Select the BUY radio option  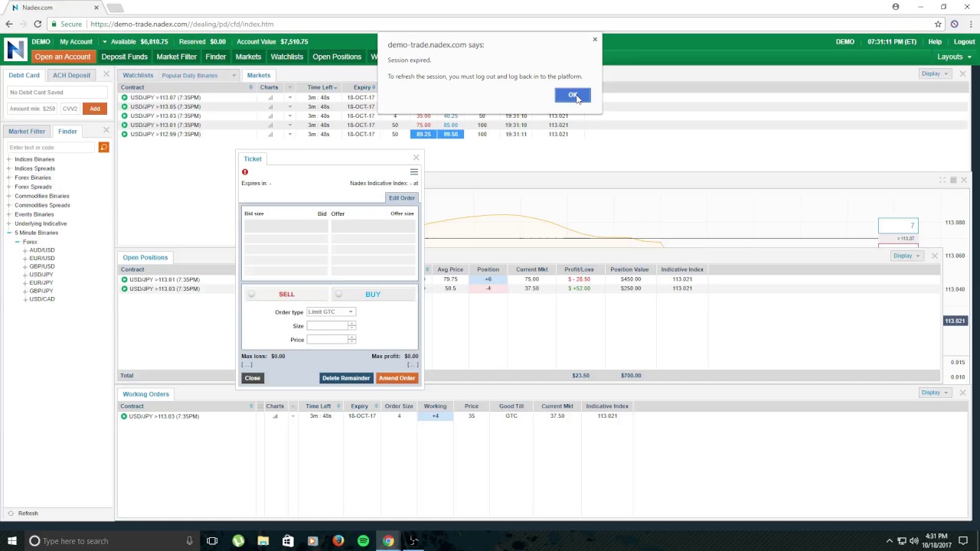[338, 294]
